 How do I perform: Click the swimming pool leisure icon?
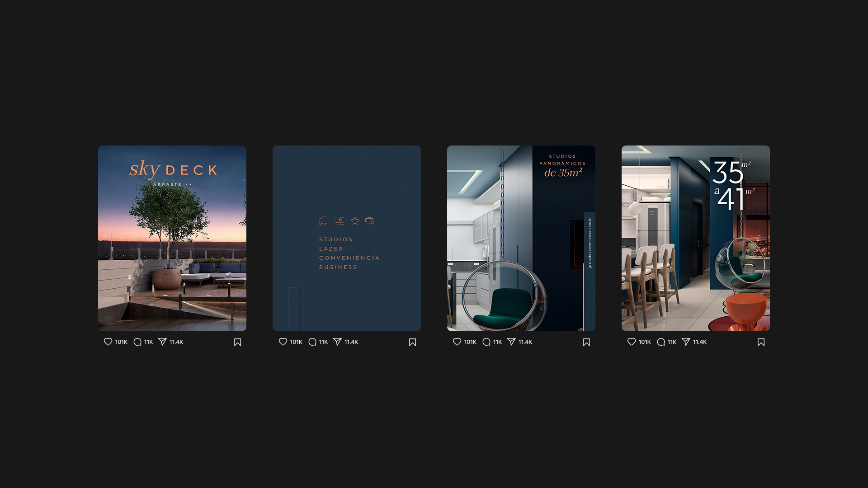pos(340,221)
